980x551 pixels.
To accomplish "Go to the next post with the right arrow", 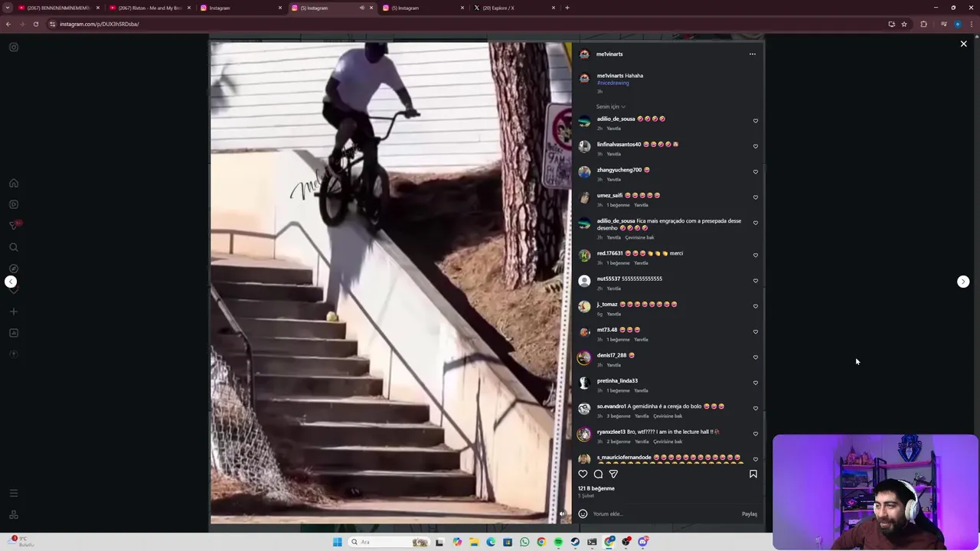I will (x=963, y=282).
